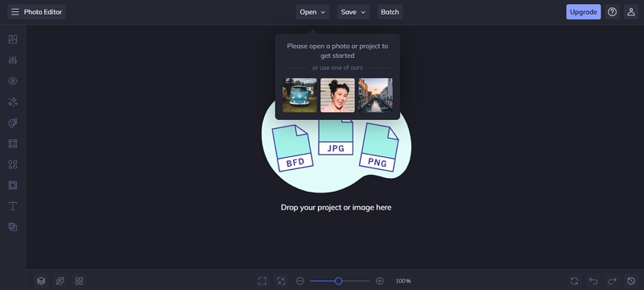Click the Batch button
Screen dimensions: 644x290
coord(390,12)
